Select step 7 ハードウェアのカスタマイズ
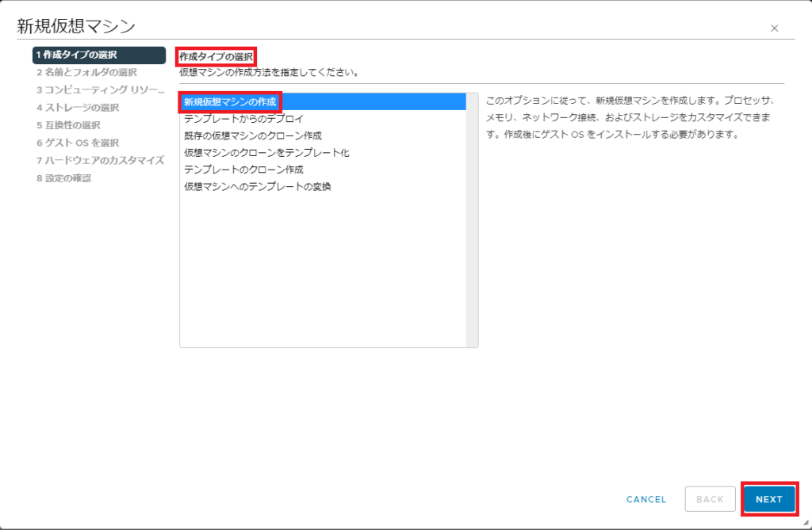The height and width of the screenshot is (530, 812). tap(101, 161)
